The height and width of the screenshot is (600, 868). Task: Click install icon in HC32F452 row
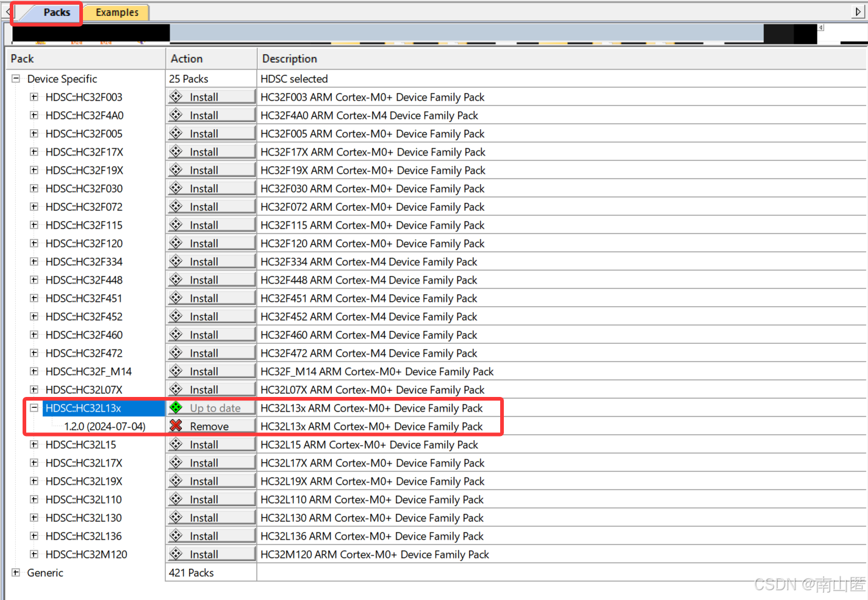176,316
